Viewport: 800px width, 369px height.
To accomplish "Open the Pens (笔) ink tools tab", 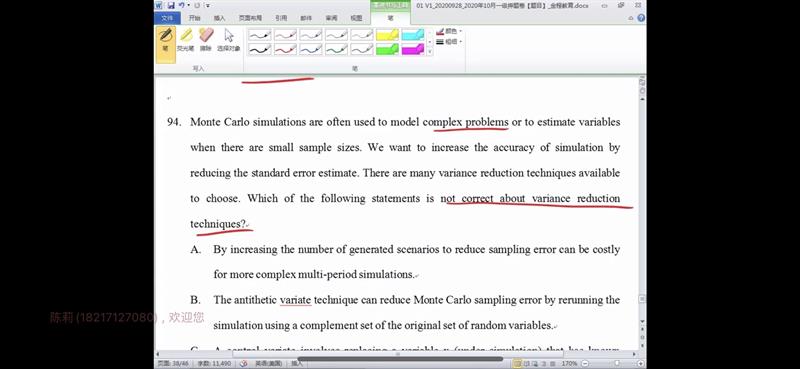I will point(390,18).
